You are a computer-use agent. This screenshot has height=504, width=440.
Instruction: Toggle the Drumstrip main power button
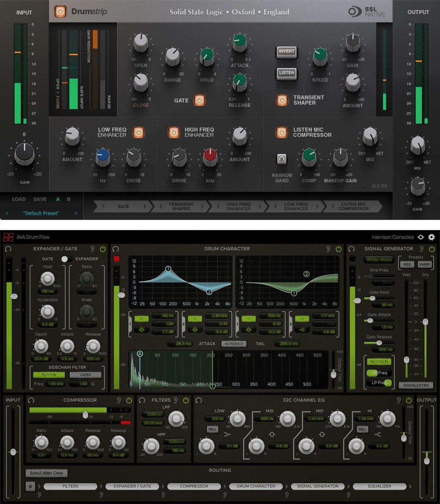61,12
